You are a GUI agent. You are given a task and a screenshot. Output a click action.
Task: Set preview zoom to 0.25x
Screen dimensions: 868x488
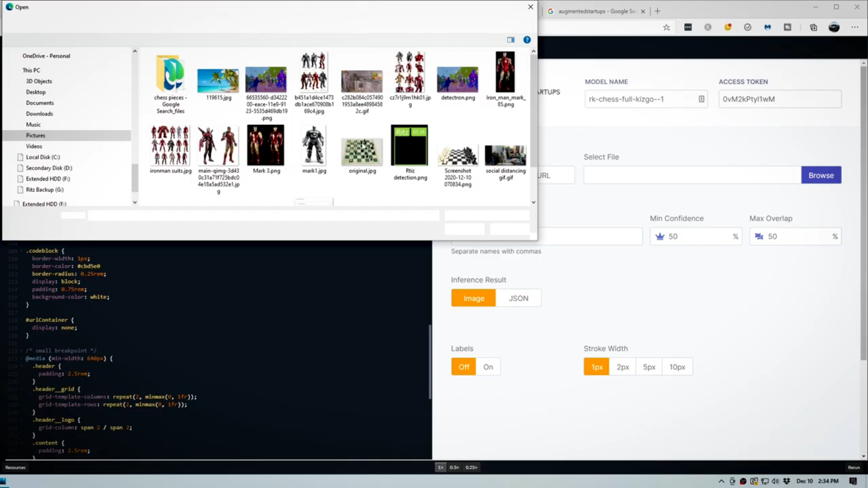pyautogui.click(x=471, y=468)
